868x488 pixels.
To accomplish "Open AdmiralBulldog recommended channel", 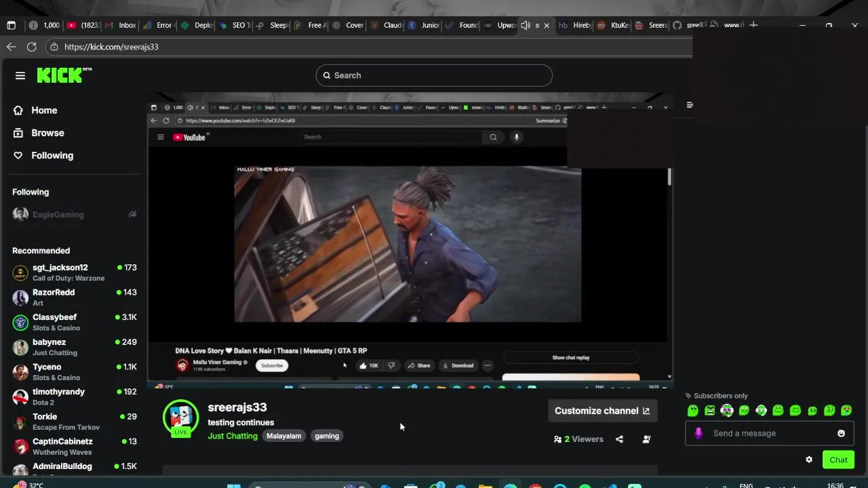I will pos(75,468).
